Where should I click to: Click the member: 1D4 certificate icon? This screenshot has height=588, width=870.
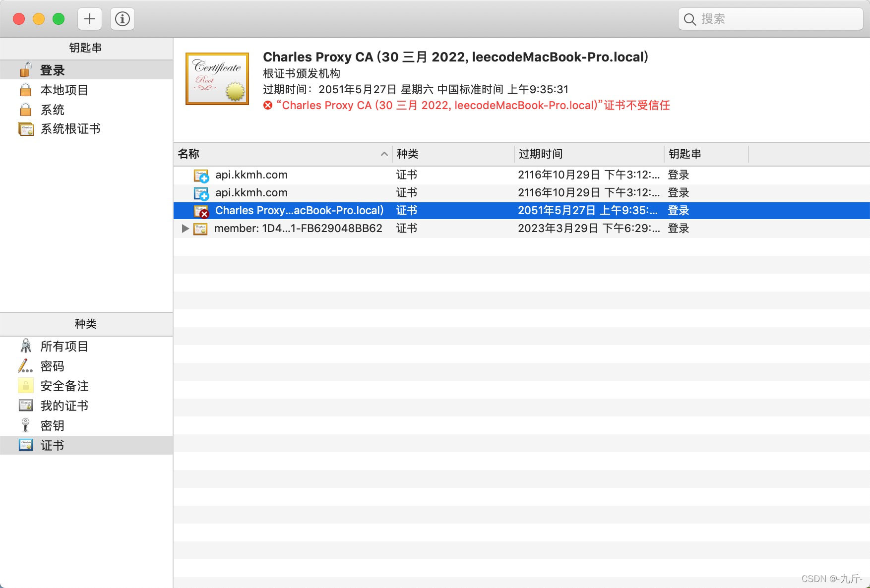point(200,229)
